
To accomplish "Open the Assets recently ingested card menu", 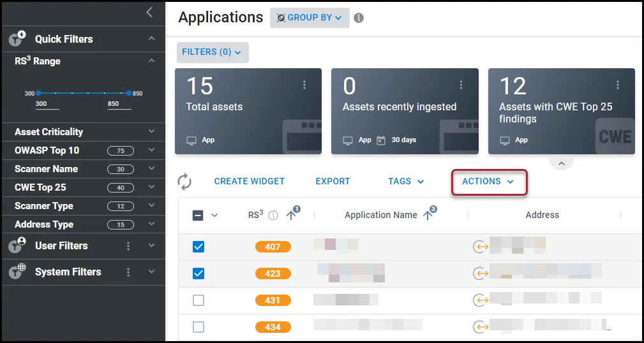I will click(461, 85).
